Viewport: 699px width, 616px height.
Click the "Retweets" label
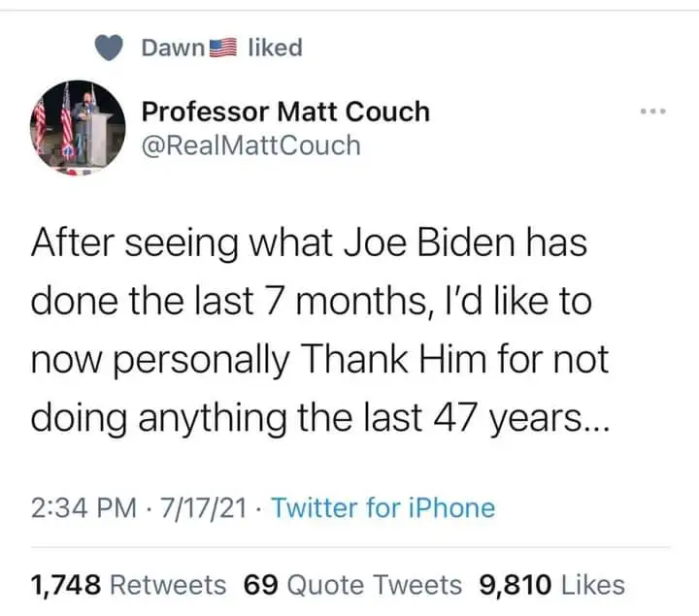coord(168,584)
